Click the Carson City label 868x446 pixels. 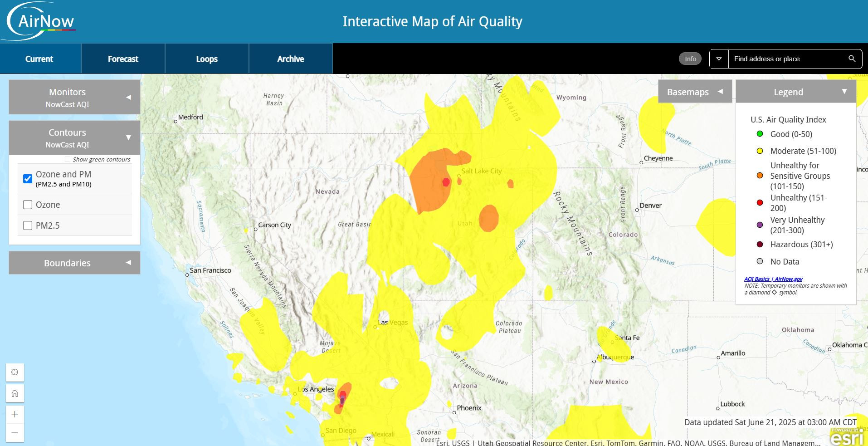[275, 225]
